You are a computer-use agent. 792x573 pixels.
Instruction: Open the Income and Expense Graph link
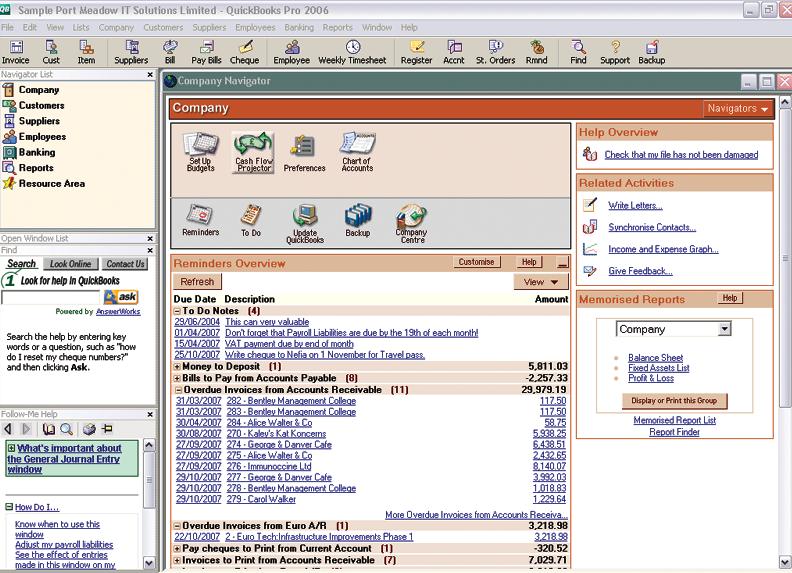[x=663, y=249]
